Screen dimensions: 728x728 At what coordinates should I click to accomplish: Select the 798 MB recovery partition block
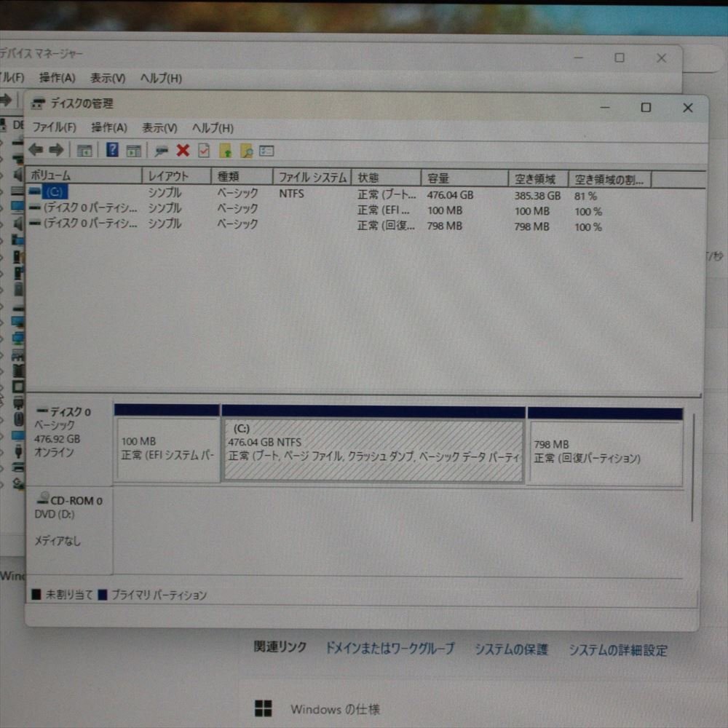(606, 447)
